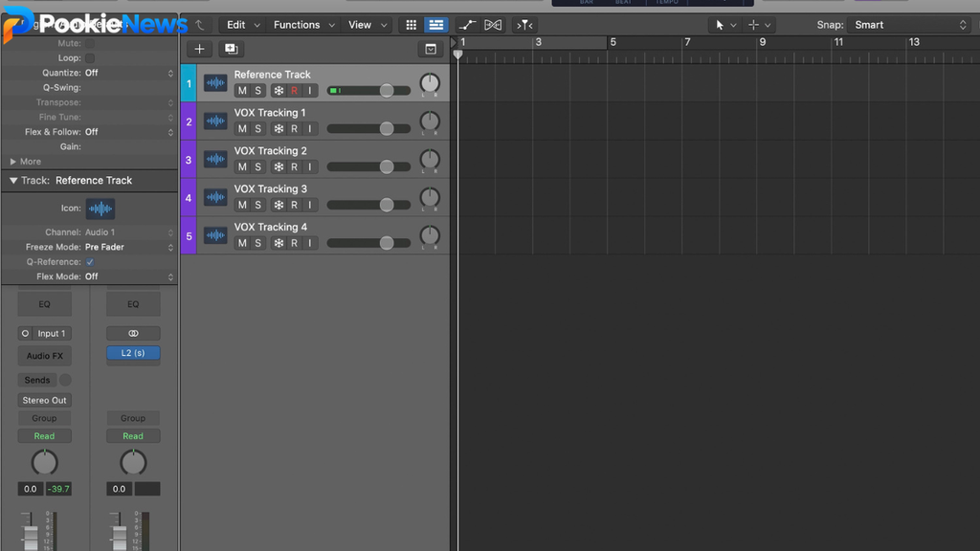Uncheck the Q-Reference checkbox
Viewport: 980px width, 551px height.
pos(90,262)
